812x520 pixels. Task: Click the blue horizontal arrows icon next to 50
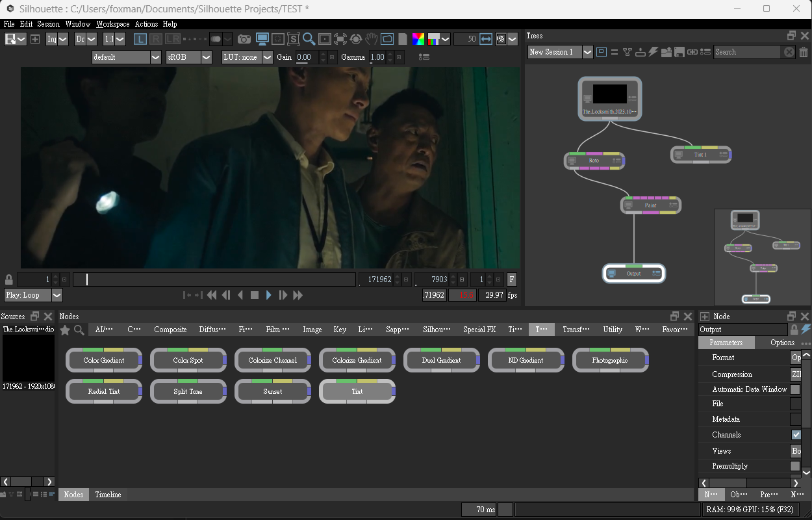(486, 39)
